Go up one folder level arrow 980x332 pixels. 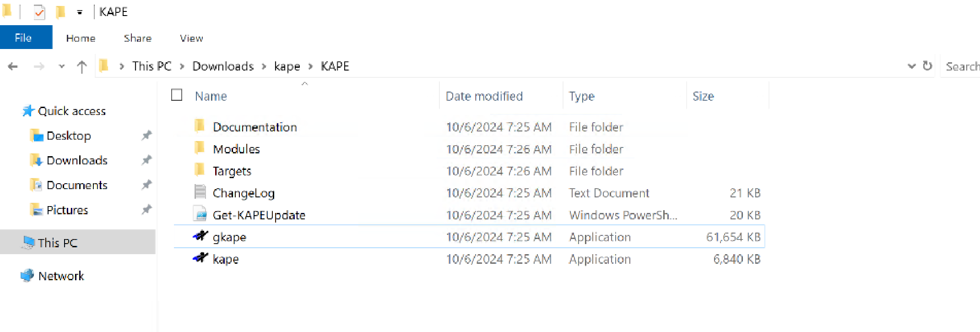tap(82, 67)
